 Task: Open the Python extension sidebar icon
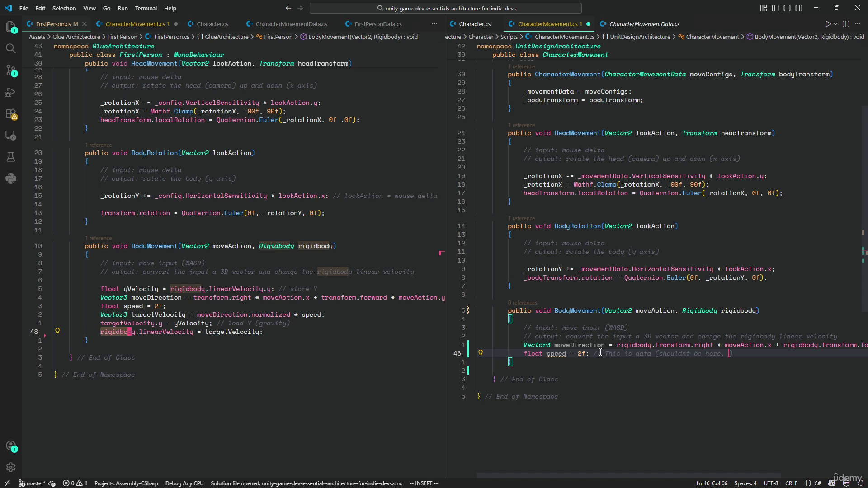[11, 178]
